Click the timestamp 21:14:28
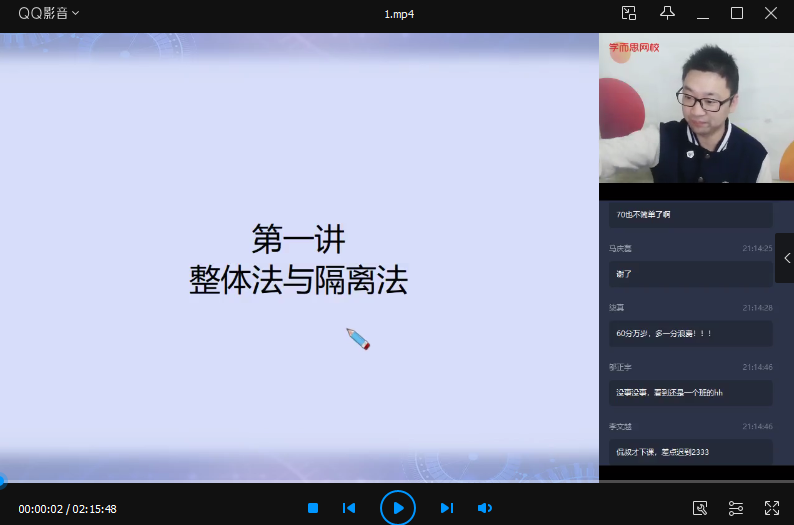Viewport: 794px width, 525px height. (757, 307)
